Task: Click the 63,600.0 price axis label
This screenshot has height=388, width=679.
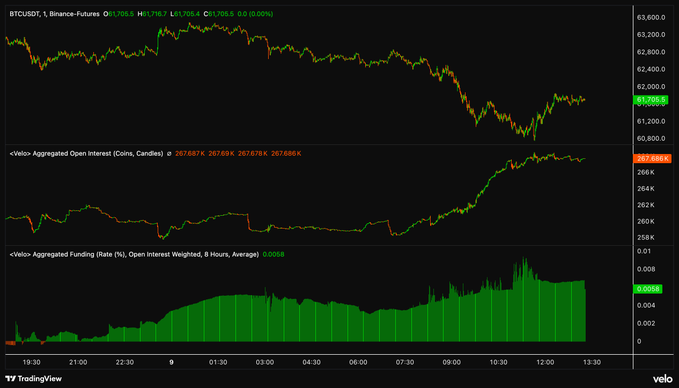Action: click(651, 17)
